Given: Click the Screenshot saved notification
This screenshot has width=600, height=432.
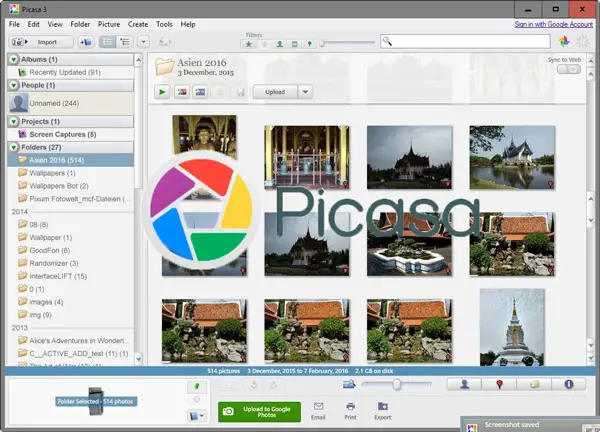Looking at the screenshot, I should tap(530, 424).
